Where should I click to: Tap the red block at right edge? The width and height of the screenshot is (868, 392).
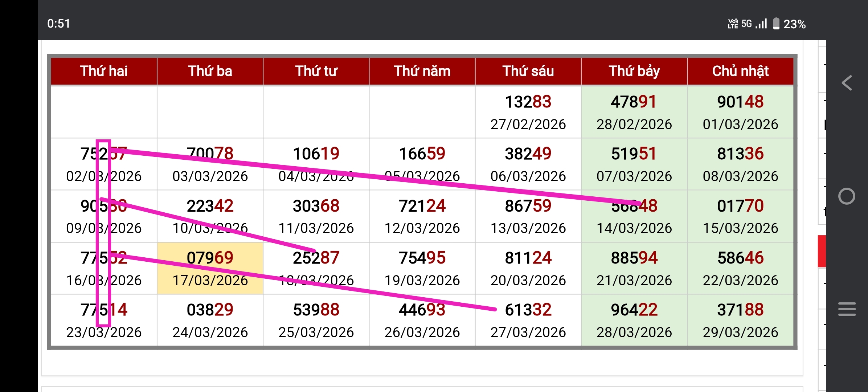(x=822, y=251)
